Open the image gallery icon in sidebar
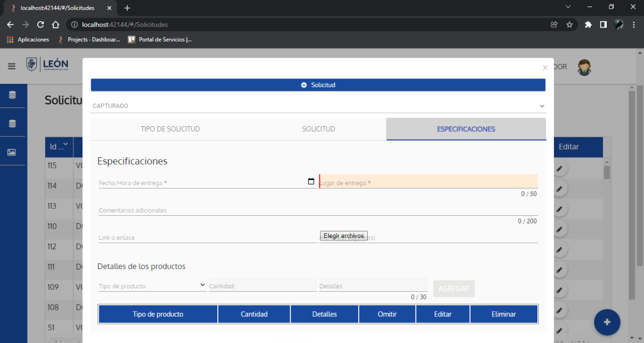 point(12,152)
